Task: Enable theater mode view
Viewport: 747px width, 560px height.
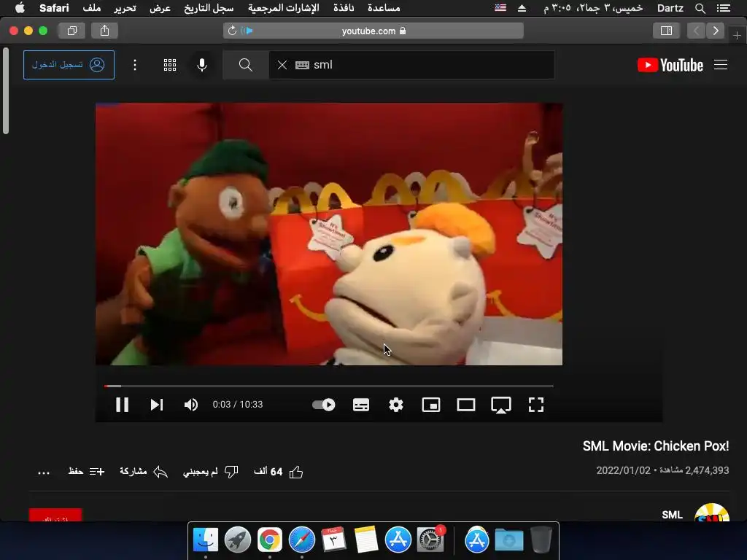Action: (466, 405)
